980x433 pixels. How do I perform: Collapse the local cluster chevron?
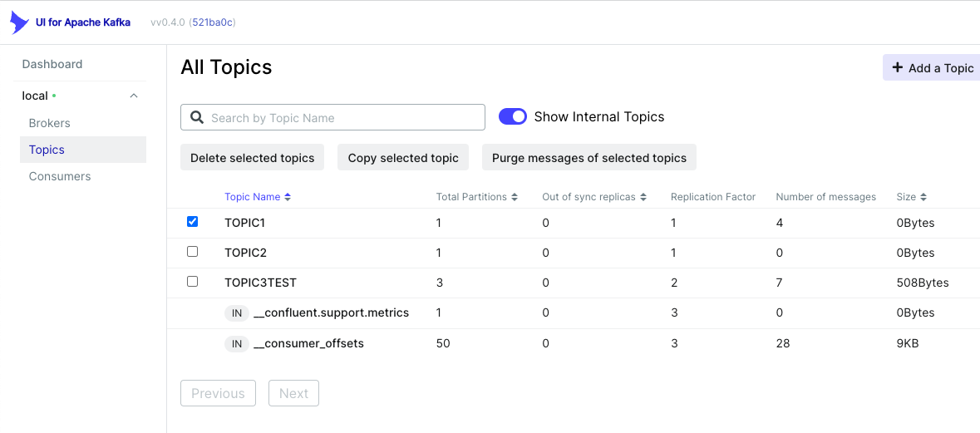tap(134, 96)
